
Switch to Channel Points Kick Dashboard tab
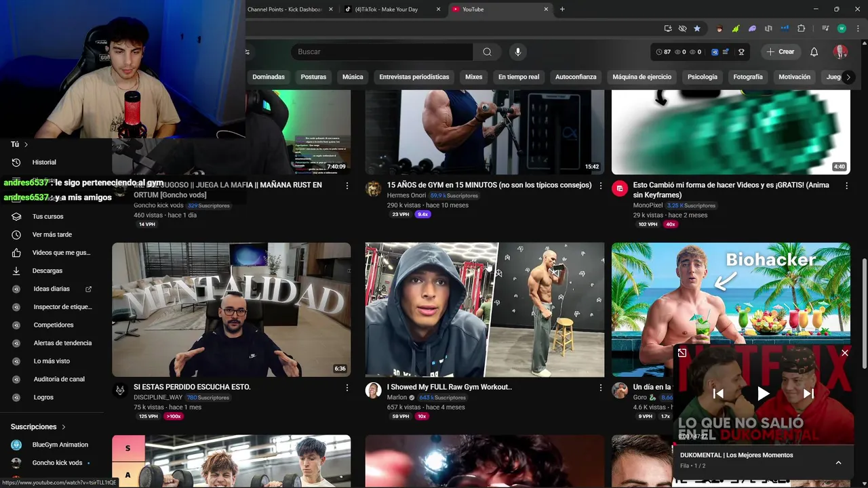(x=290, y=9)
